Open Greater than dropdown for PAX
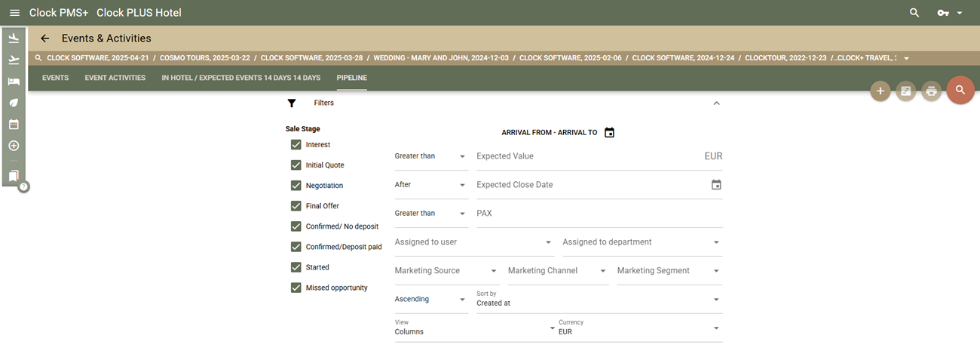The image size is (980, 351). tap(431, 214)
